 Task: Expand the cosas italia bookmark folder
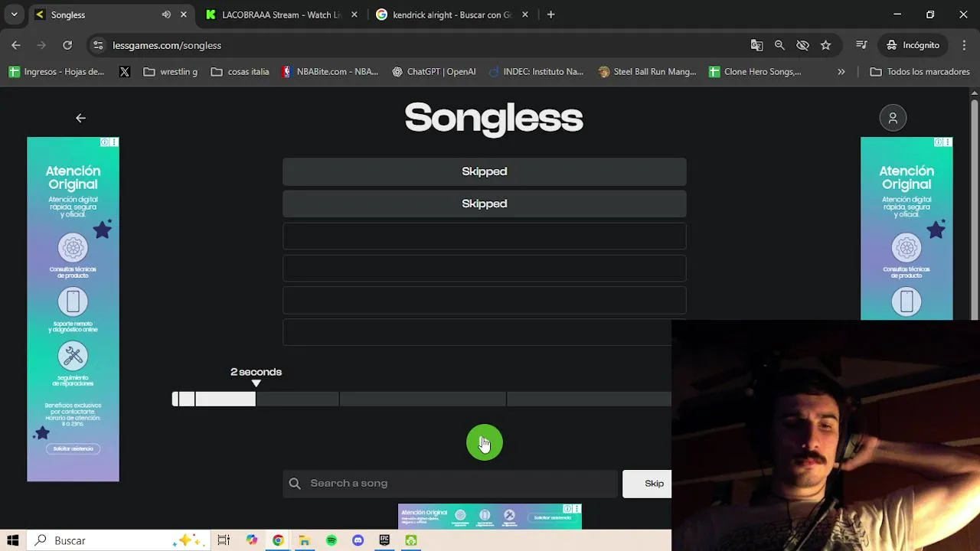[240, 72]
